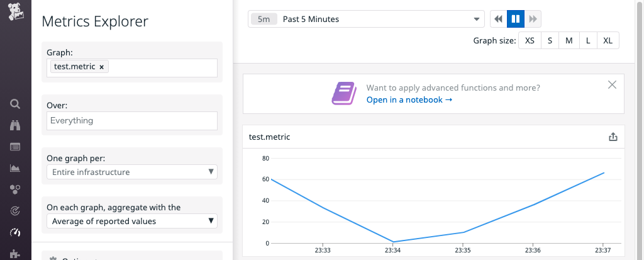Remove the test.metric tag with x
The width and height of the screenshot is (644, 260).
tap(101, 67)
